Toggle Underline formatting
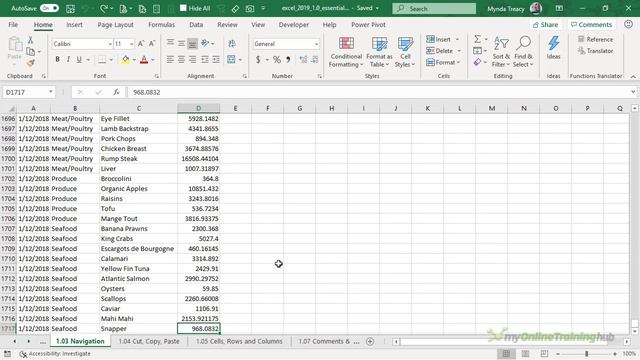The height and width of the screenshot is (360, 640). [79, 60]
